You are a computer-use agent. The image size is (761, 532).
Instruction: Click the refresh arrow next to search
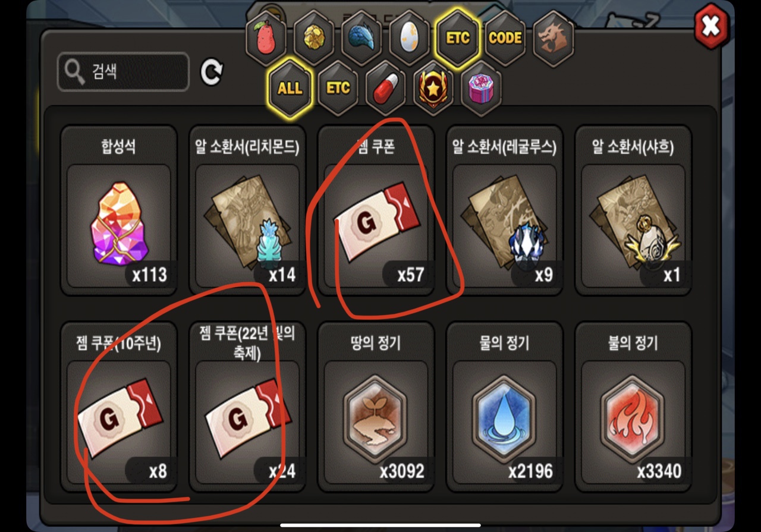click(212, 73)
